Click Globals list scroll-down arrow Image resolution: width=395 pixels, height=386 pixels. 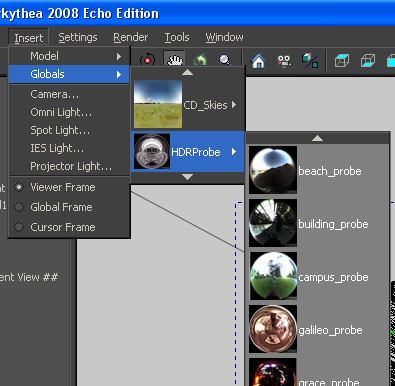[188, 177]
